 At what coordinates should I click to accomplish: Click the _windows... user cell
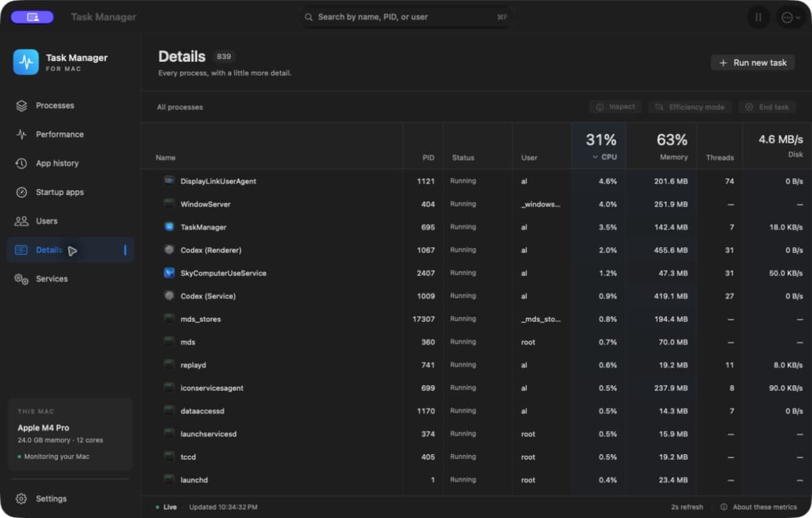(x=541, y=204)
